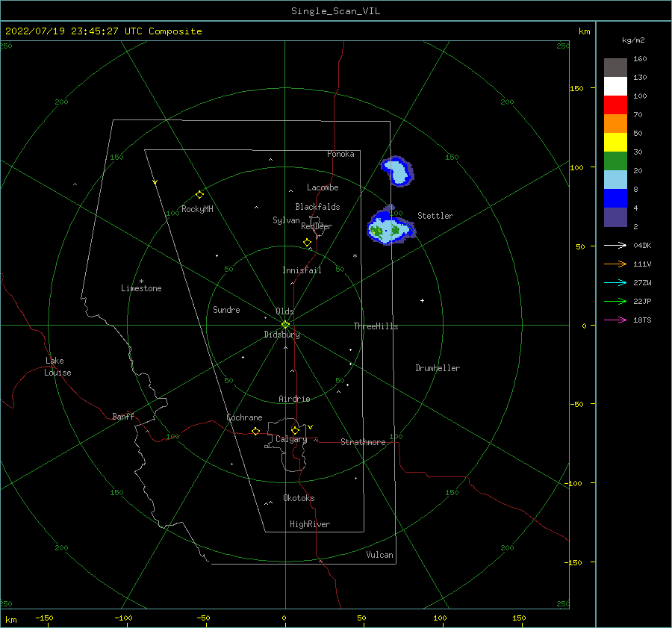Click the Didsbury town label
Screen dimensions: 672x628
coord(281,335)
